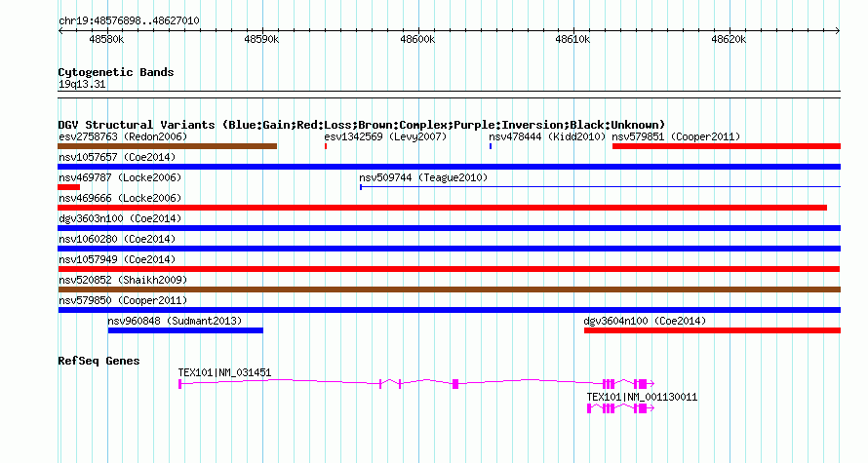Click the esv2758763 (Redon2006) brown variant bar
The image size is (868, 463).
tap(167, 146)
